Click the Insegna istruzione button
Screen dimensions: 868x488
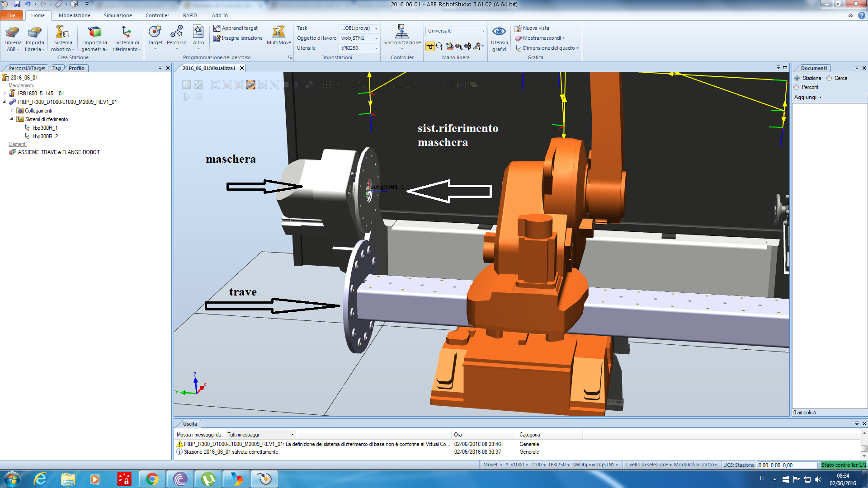click(238, 38)
